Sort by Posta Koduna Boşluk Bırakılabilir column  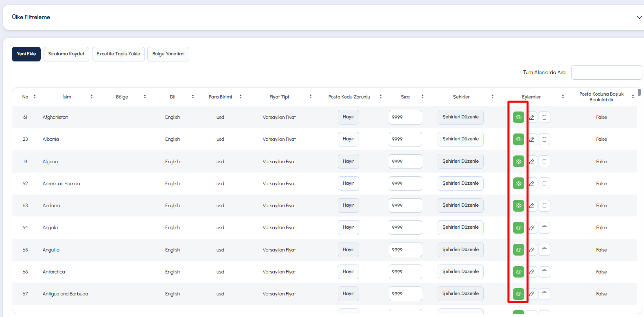(633, 97)
